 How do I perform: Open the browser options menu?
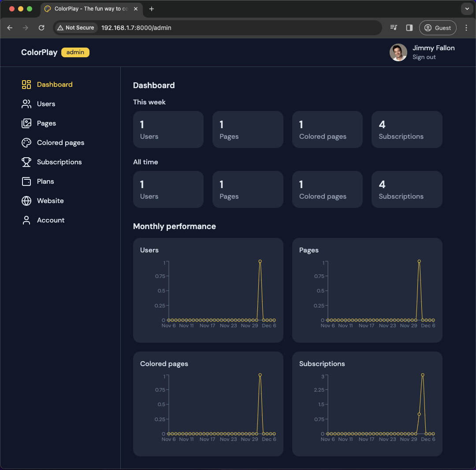(x=466, y=27)
